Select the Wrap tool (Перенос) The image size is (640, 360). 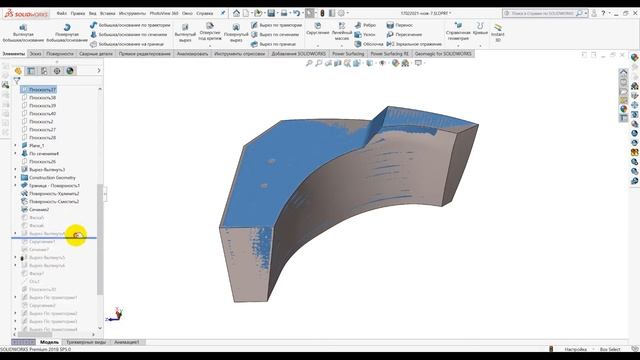tap(400, 25)
